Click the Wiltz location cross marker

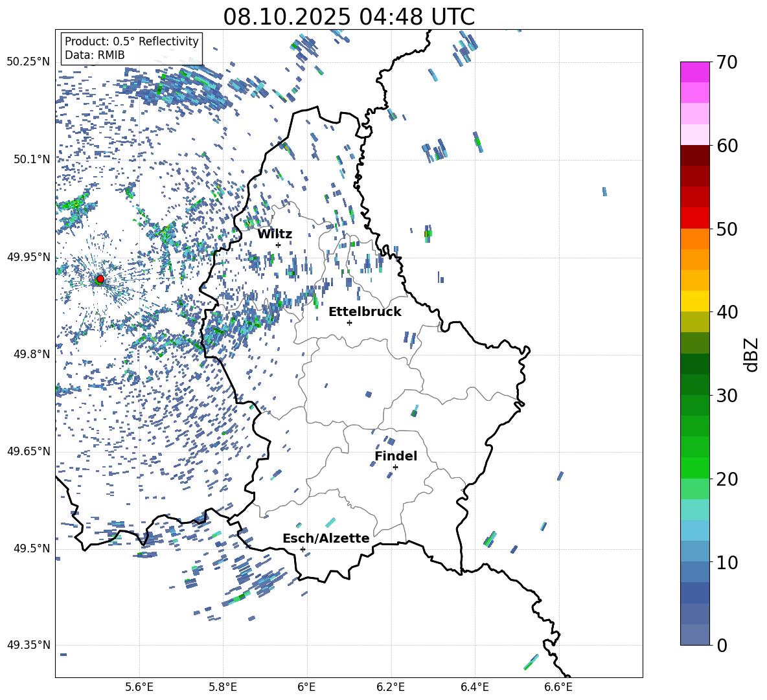(278, 245)
